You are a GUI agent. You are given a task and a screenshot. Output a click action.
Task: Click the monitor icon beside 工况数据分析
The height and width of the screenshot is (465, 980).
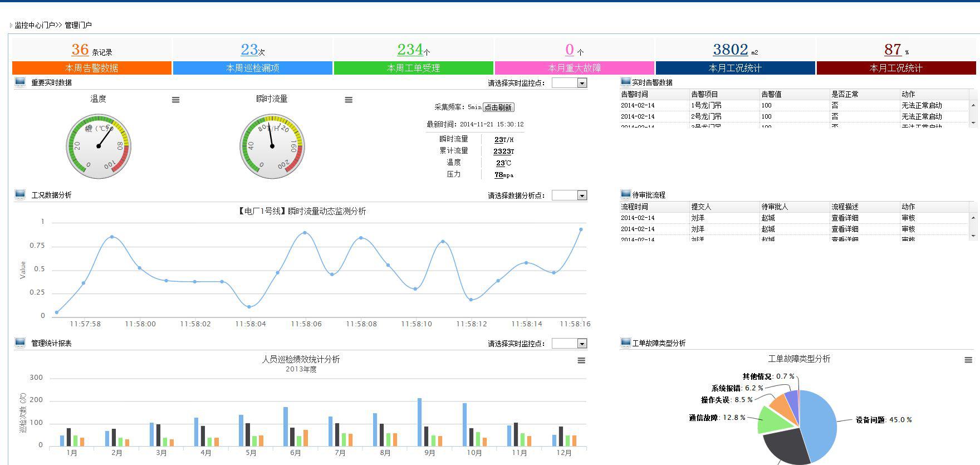point(20,195)
